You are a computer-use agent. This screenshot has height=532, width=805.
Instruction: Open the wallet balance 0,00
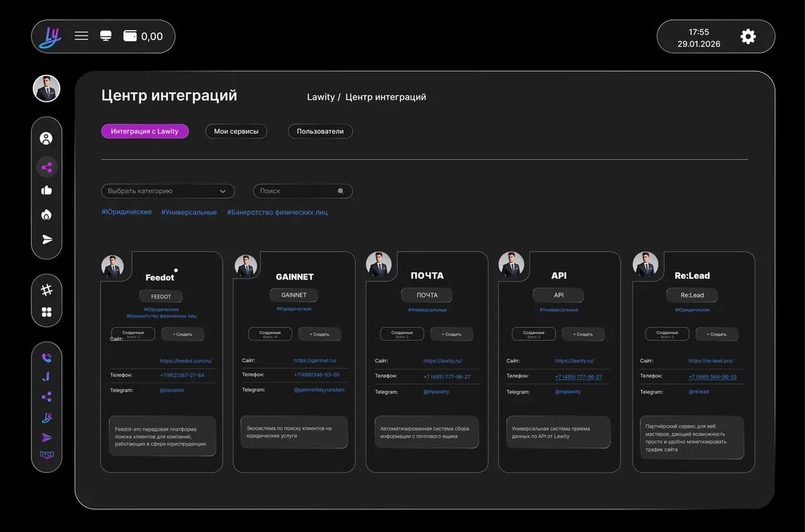click(x=143, y=36)
